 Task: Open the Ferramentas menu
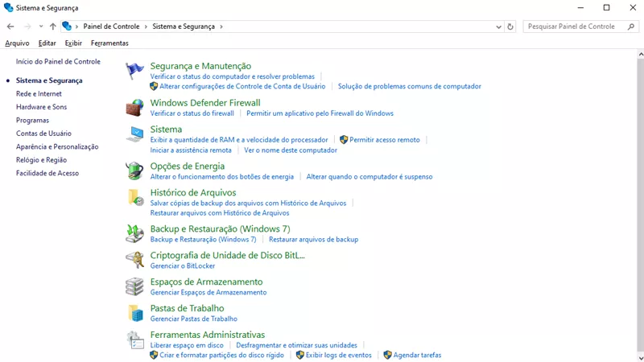click(x=109, y=43)
